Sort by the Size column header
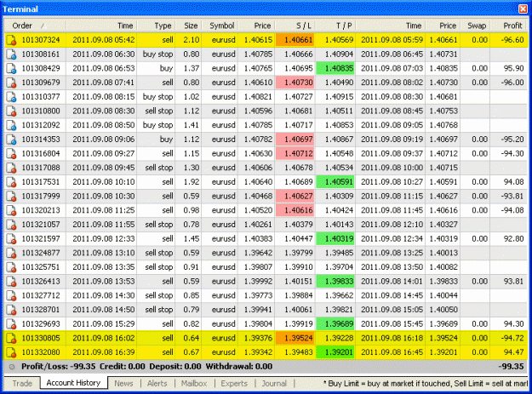532x394 pixels. 189,26
